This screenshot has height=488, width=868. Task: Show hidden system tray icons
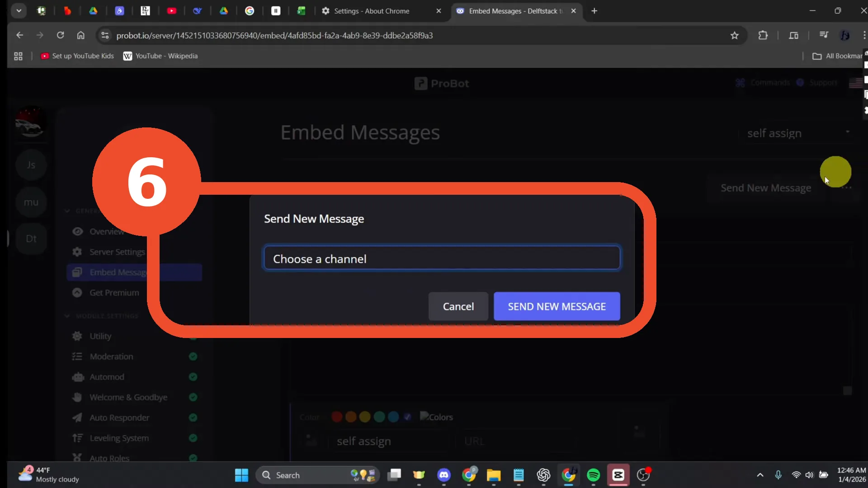click(760, 475)
